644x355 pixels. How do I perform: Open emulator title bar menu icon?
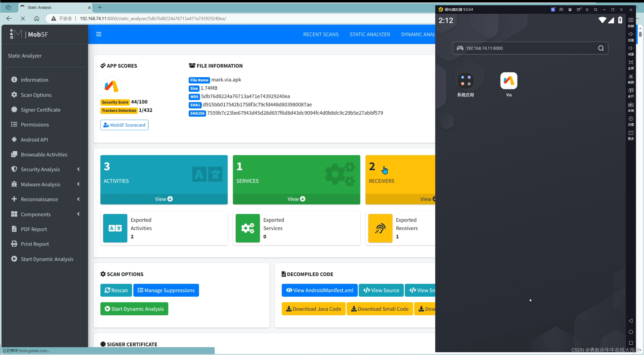pos(587,10)
